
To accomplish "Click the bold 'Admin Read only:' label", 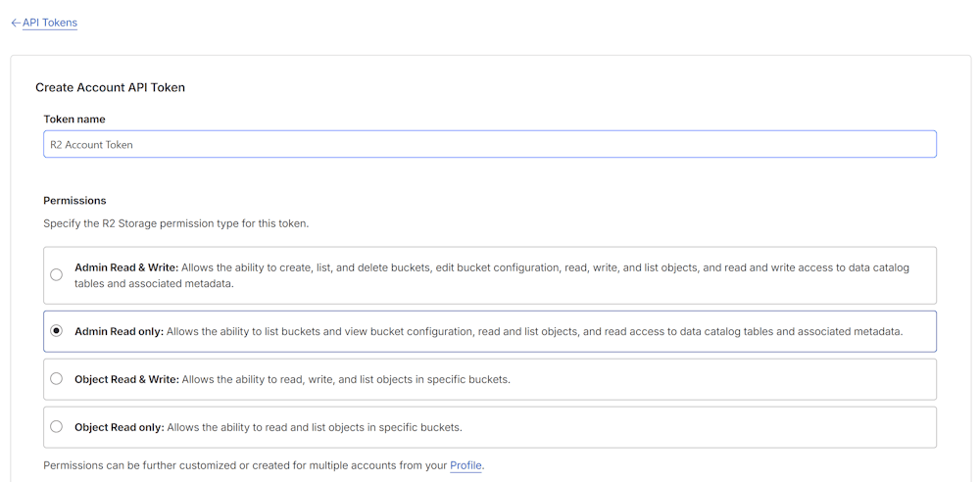I will tap(119, 331).
